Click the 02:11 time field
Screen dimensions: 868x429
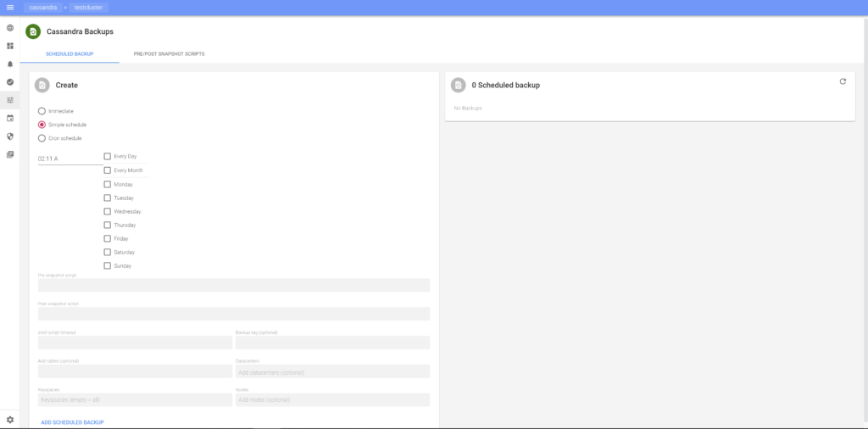70,159
